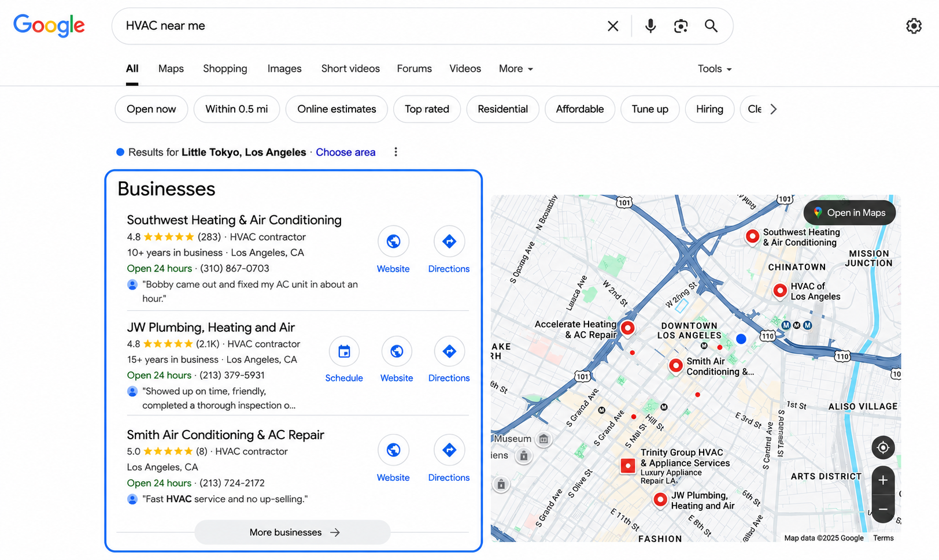Screen dimensions: 939x560
Task: Click the Little Tokyo, Los Angeles location text
Action: pyautogui.click(x=244, y=153)
